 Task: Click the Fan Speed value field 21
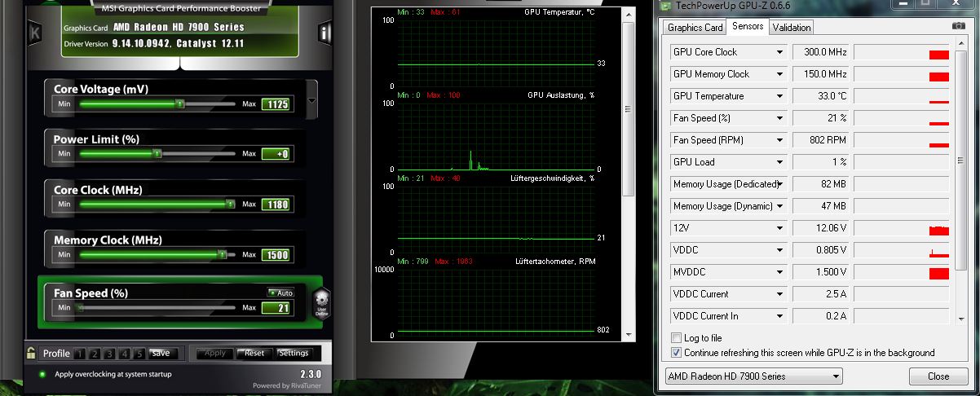(276, 307)
